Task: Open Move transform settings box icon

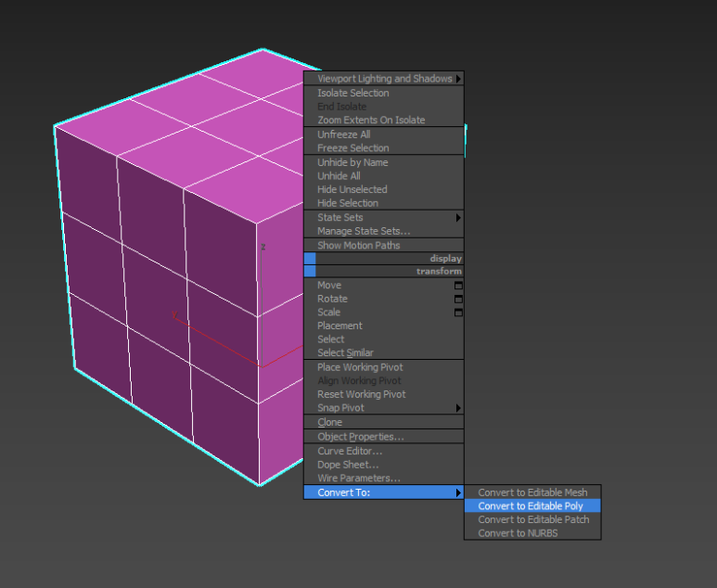Action: coord(458,286)
